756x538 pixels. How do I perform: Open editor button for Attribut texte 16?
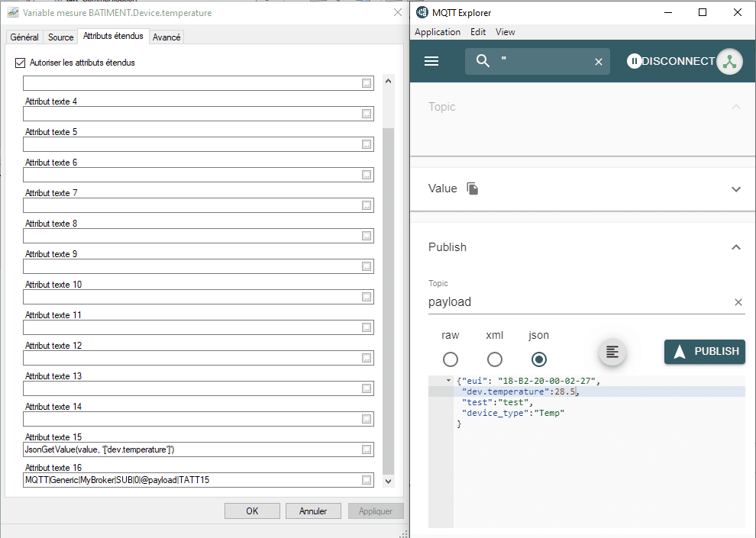click(367, 480)
